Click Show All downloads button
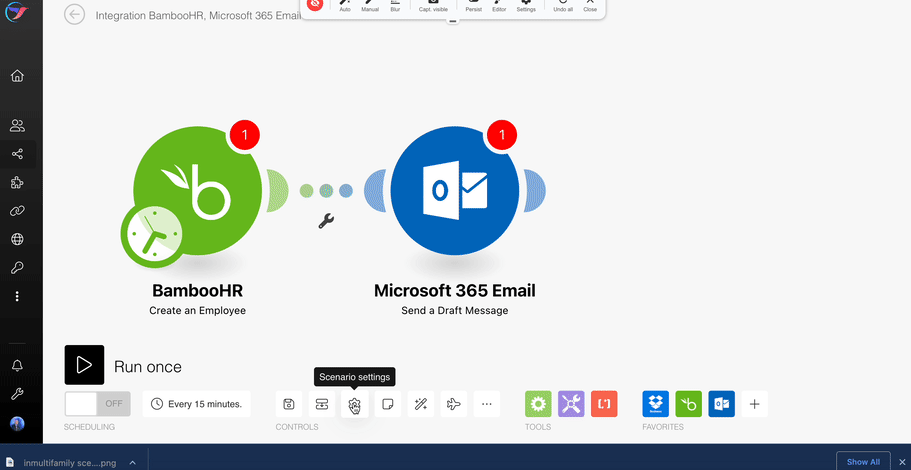 click(863, 462)
